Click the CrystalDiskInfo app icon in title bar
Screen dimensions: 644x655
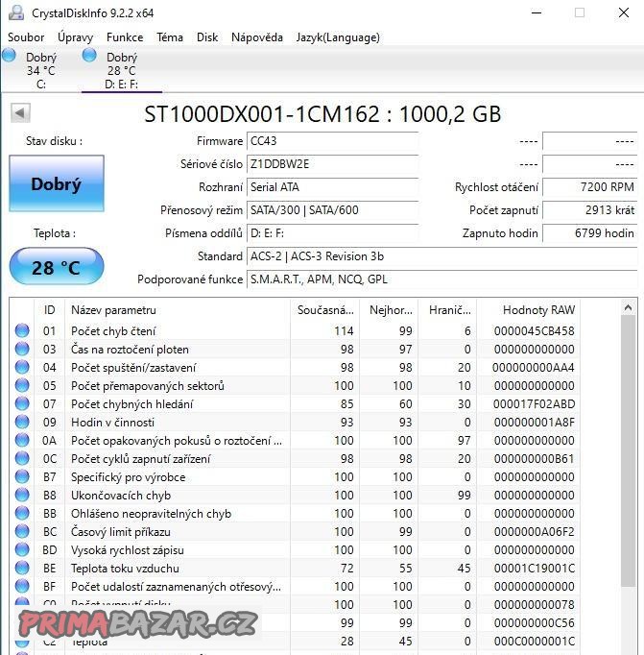(x=16, y=12)
